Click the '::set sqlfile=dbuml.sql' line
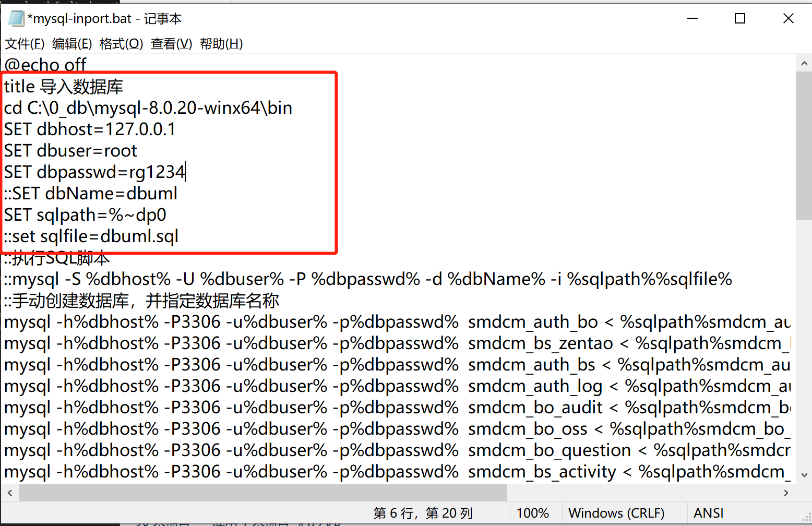This screenshot has width=812, height=526. coord(91,236)
